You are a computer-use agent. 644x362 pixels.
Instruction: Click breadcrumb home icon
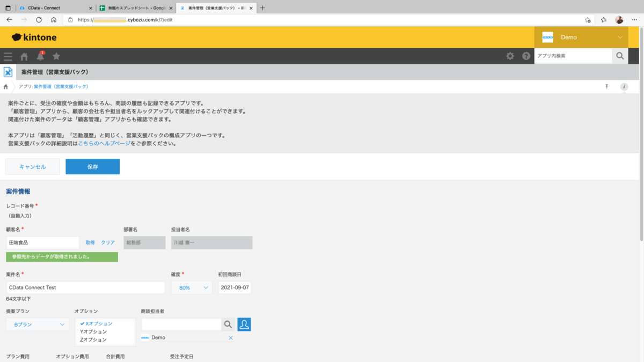[6, 86]
